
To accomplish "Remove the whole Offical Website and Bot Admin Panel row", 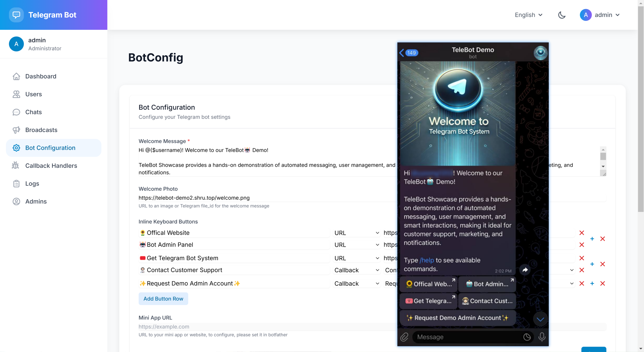I will tap(602, 239).
